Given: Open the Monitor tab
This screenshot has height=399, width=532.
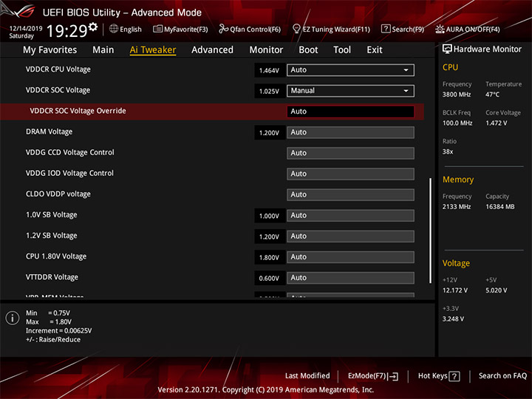Looking at the screenshot, I should 266,50.
